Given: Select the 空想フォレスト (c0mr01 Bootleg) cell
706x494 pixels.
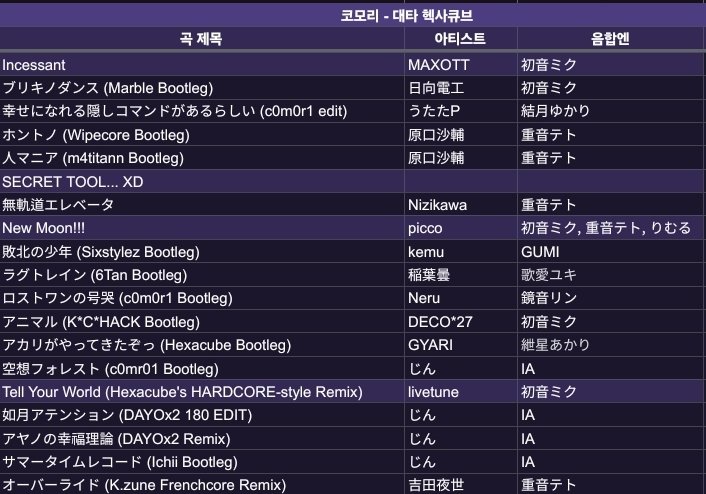Looking at the screenshot, I should point(202,369).
